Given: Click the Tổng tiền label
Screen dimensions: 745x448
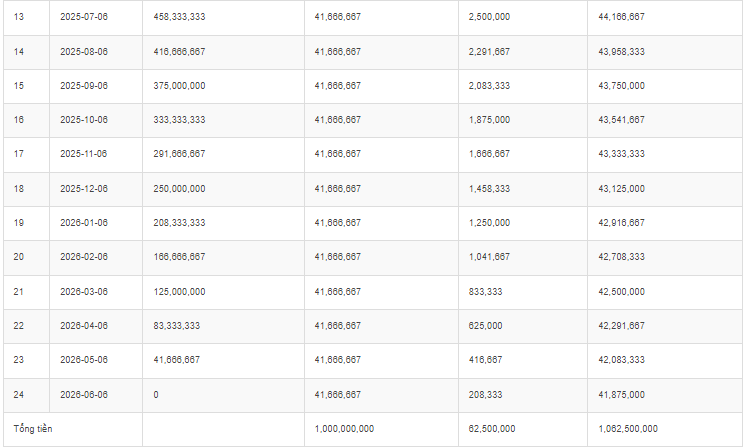Looking at the screenshot, I should 32,428.
